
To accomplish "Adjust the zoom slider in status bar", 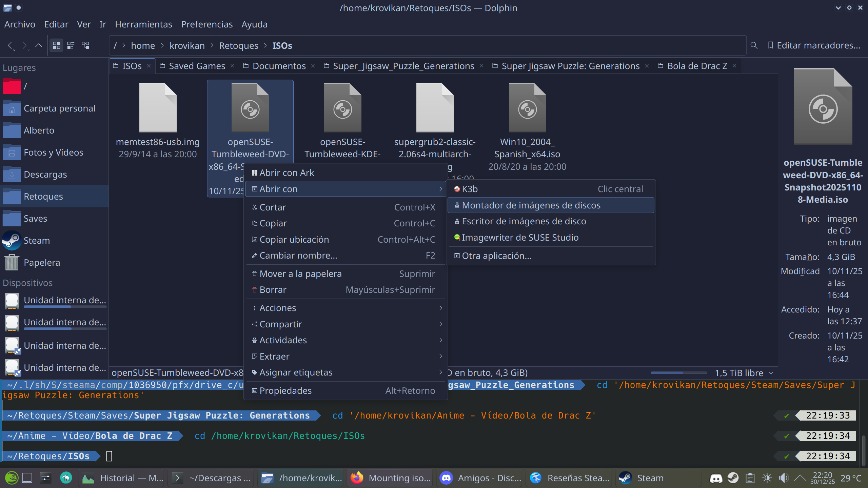I will coord(678,373).
